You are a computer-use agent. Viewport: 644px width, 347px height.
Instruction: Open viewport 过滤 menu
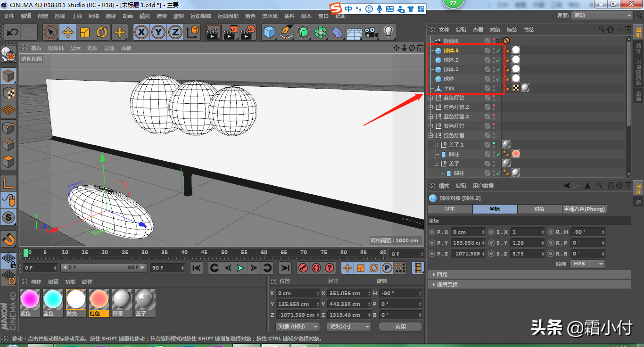pyautogui.click(x=109, y=48)
